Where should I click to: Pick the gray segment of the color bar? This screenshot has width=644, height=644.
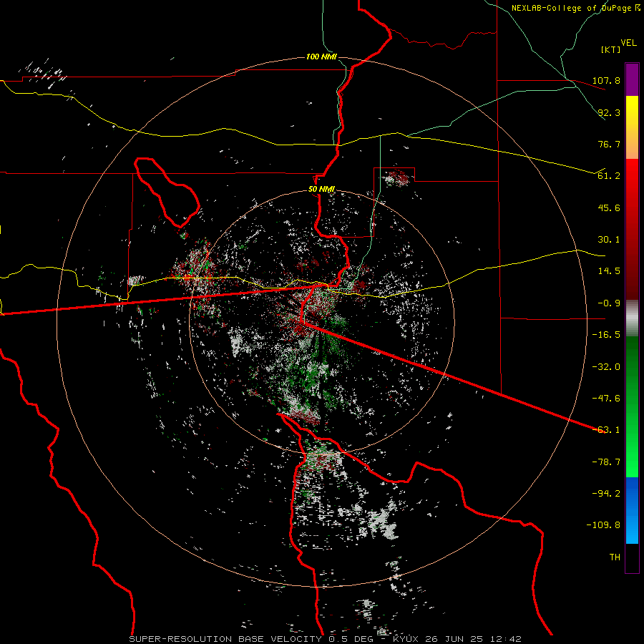(x=632, y=318)
